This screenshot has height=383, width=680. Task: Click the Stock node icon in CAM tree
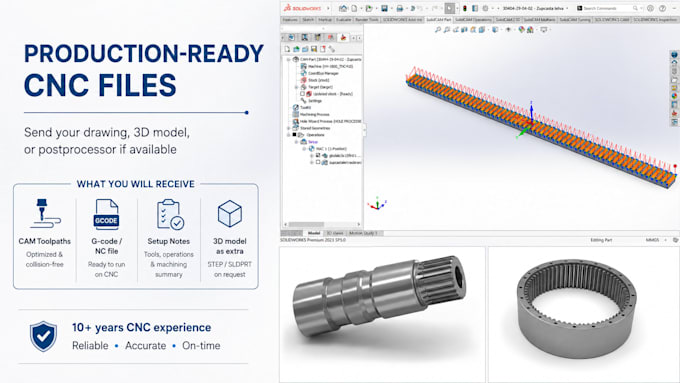[x=304, y=80]
